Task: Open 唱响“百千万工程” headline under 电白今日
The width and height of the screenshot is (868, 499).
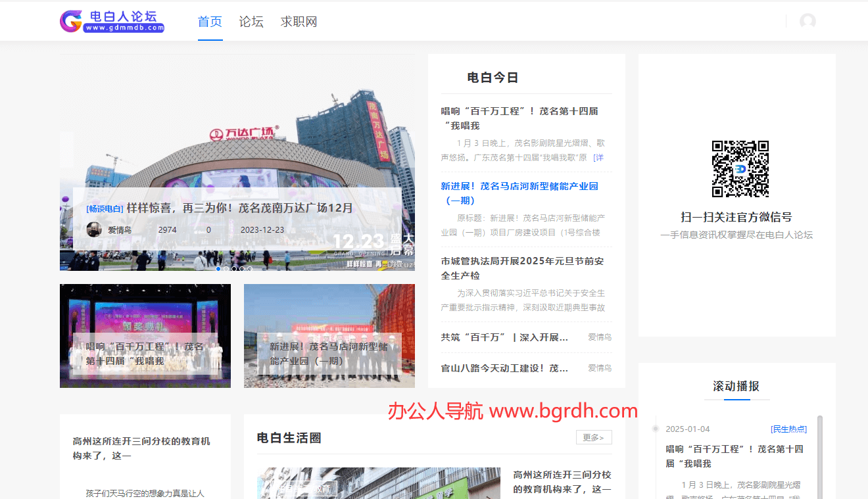Action: 519,118
